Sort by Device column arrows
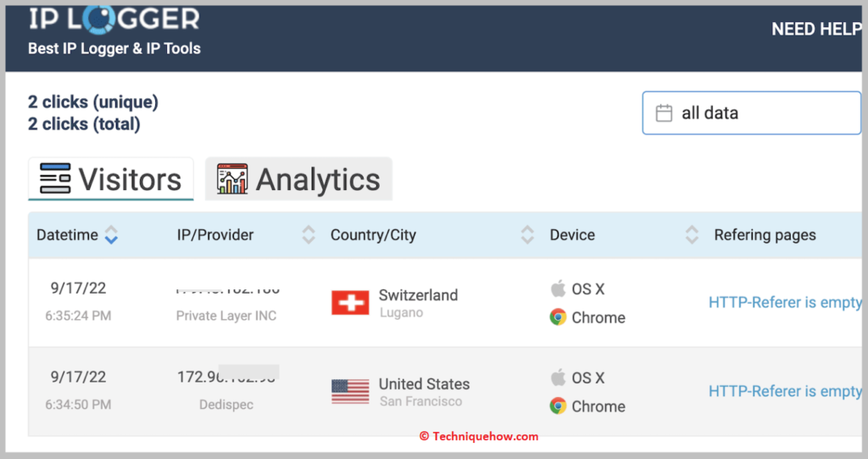 pyautogui.click(x=692, y=235)
